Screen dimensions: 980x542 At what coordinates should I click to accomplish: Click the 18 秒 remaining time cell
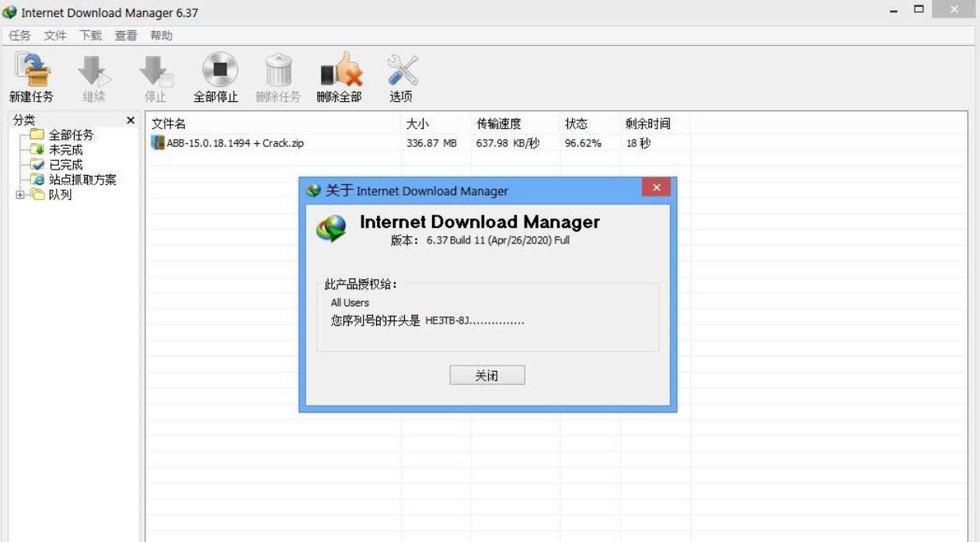[x=638, y=143]
